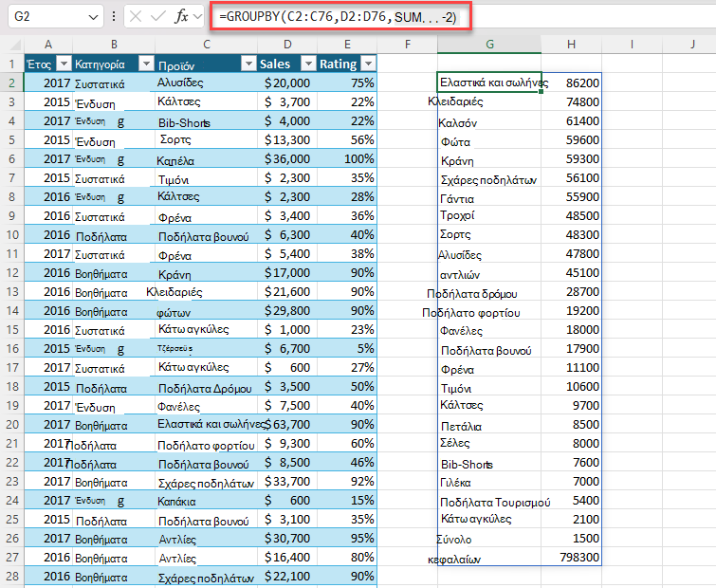The width and height of the screenshot is (716, 588).
Task: Click the Enter checkmark icon in formula bar
Action: (157, 16)
